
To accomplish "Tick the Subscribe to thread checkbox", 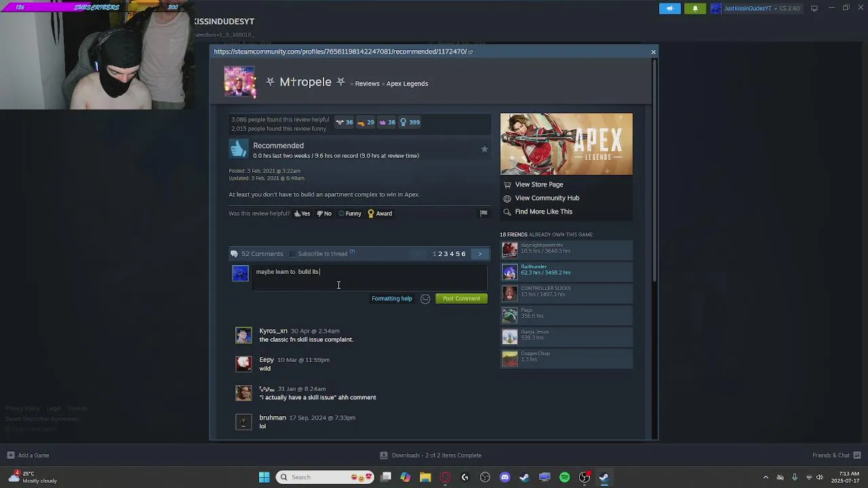I will [x=292, y=254].
